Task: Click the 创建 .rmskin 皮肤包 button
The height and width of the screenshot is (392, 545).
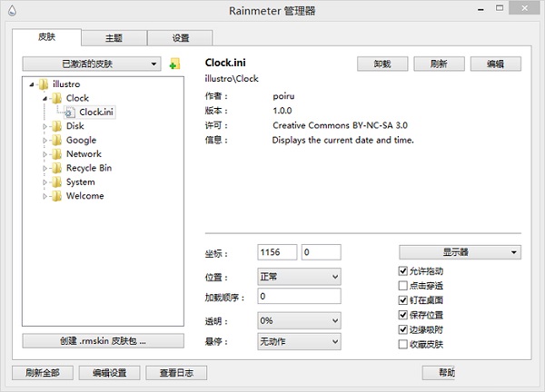Action: pos(104,341)
